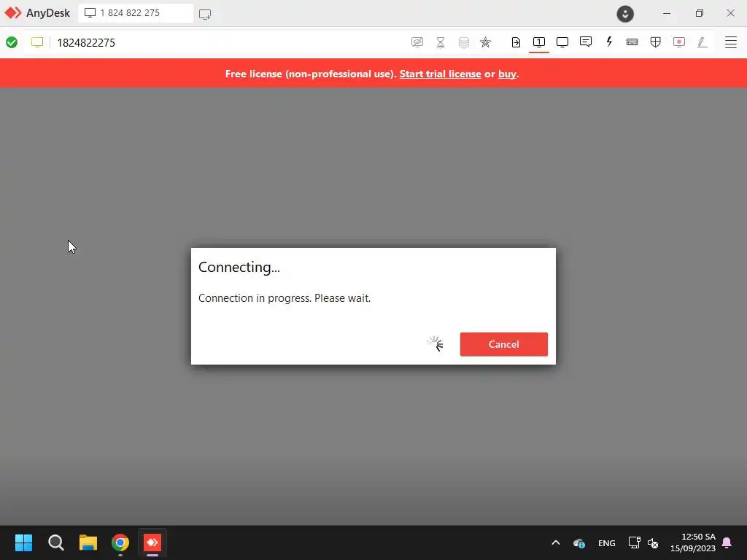The image size is (747, 560).
Task: Open the whiteboard pencil icon
Action: (703, 42)
